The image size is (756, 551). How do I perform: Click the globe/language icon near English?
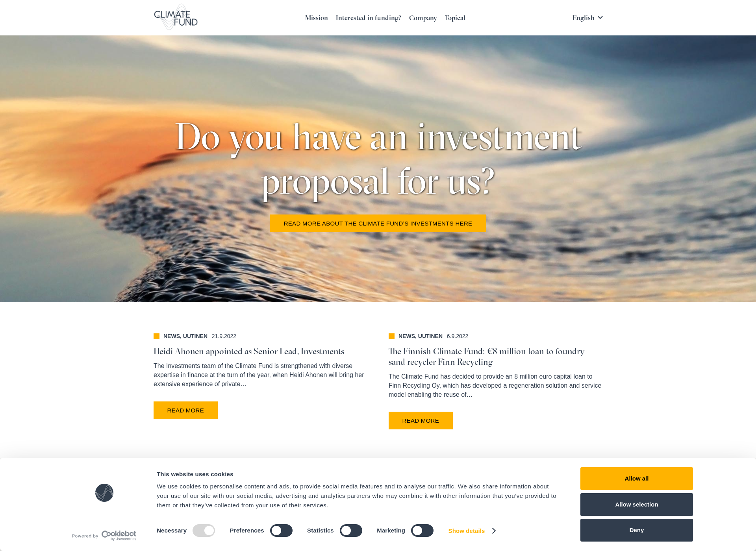click(x=601, y=18)
